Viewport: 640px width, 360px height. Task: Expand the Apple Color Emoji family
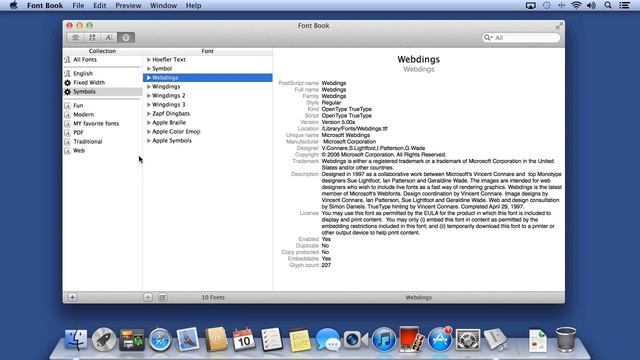click(x=149, y=131)
